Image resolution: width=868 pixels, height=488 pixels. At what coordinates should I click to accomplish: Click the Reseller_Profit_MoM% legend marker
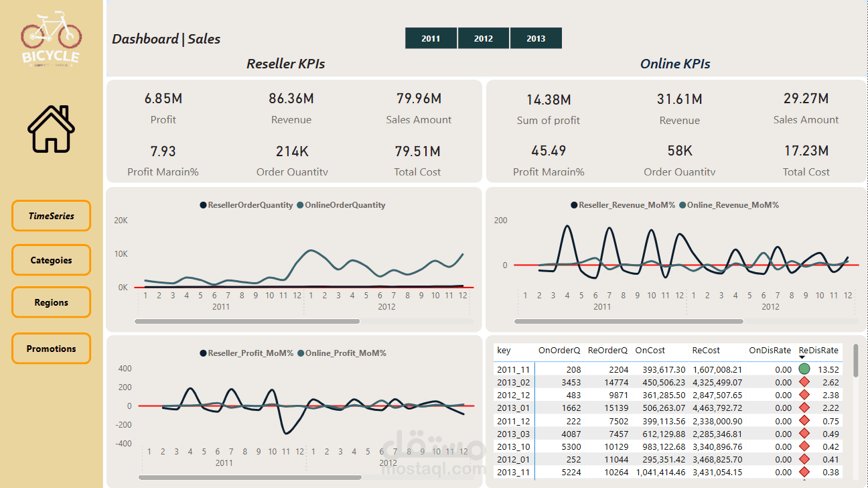(x=204, y=353)
